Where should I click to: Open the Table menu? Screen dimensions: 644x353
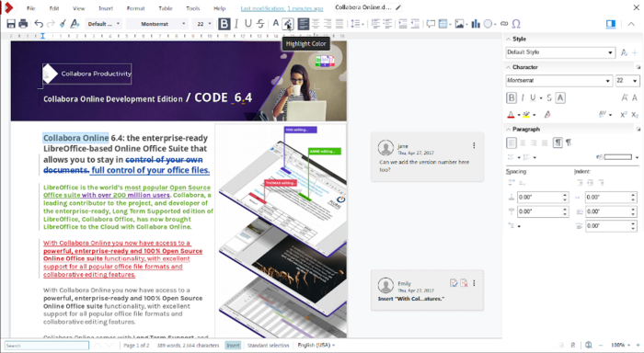(165, 8)
